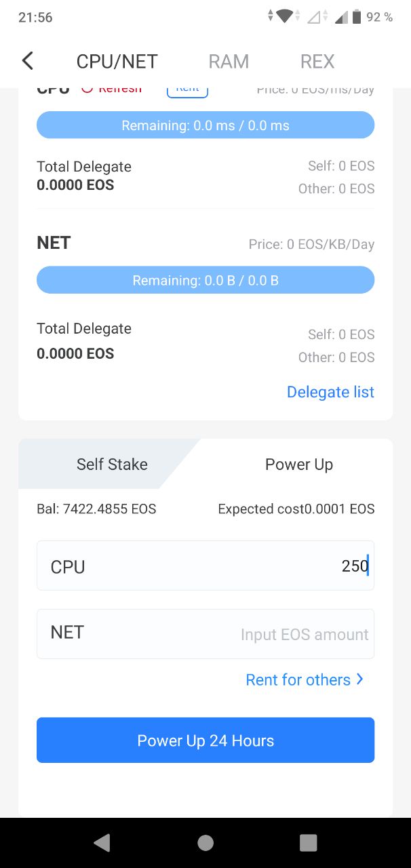Click the Power Up 24 Hours button

[206, 740]
